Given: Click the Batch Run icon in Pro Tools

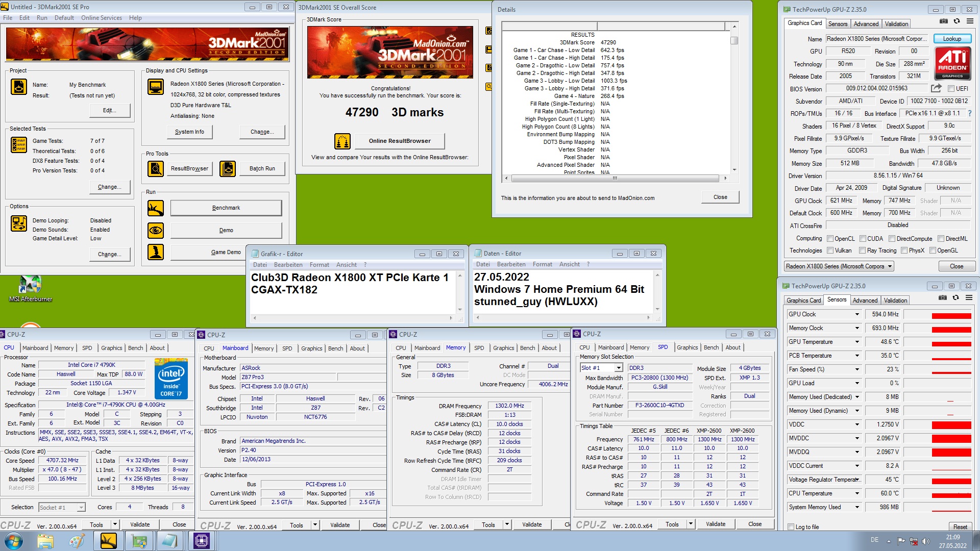Looking at the screenshot, I should [228, 168].
